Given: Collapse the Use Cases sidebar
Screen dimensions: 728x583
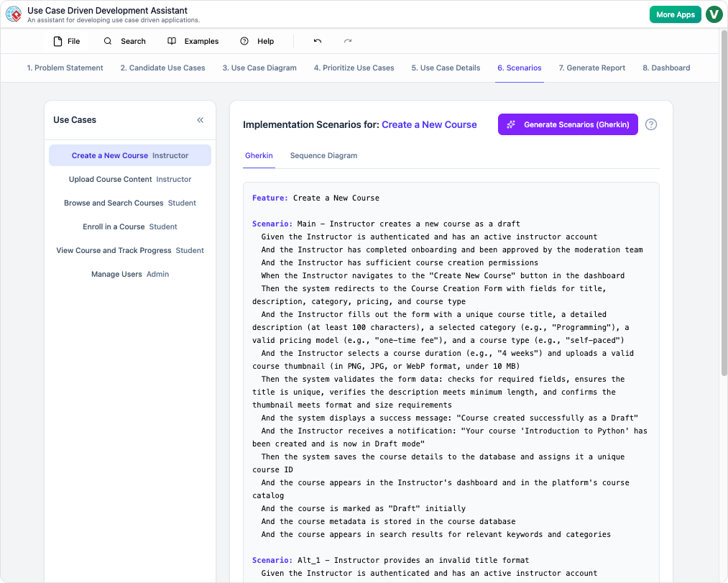Looking at the screenshot, I should click(x=201, y=120).
